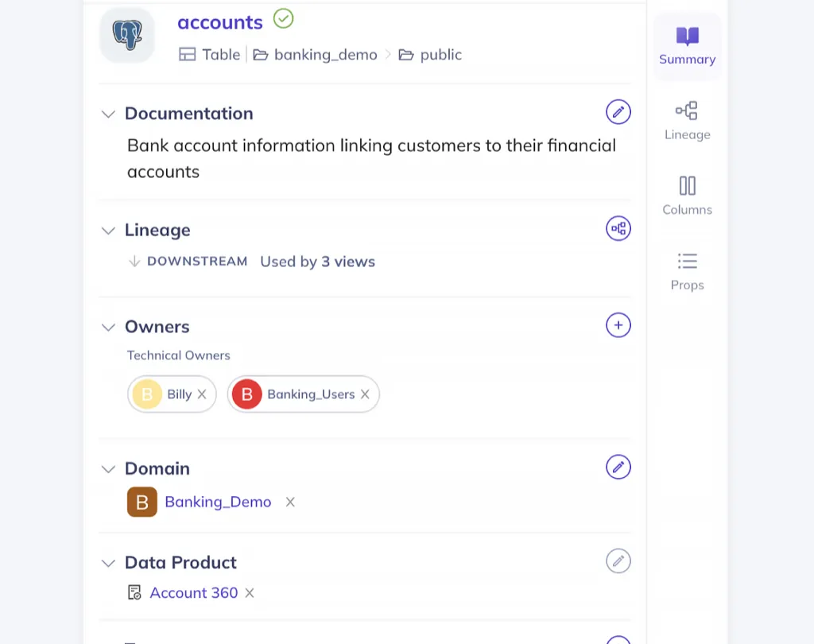
Task: Remove the Banking_Demo domain
Action: click(x=290, y=502)
